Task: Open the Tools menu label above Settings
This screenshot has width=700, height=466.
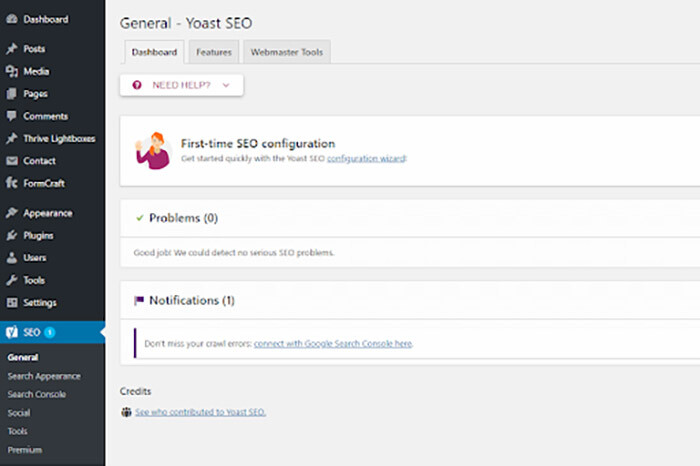Action: (34, 280)
